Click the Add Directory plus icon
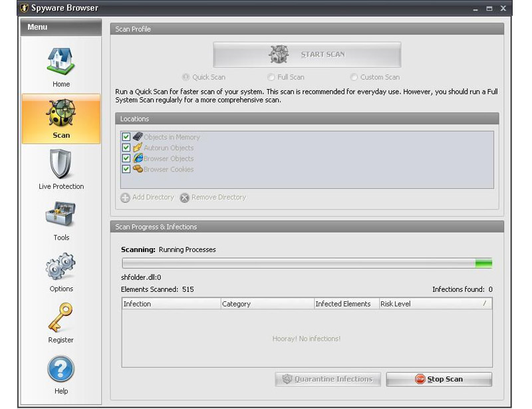532x409 pixels. (125, 198)
